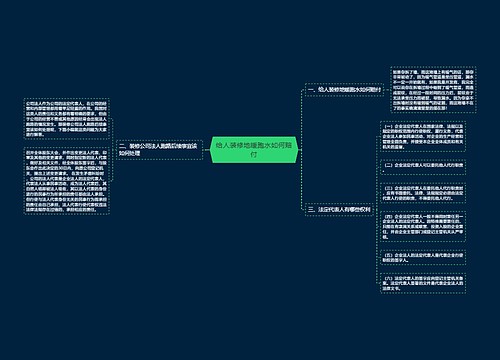This screenshot has width=500, height=360.
Task: Select branch node 一、给人装修地暖跑水如何赔付
Action: [344, 90]
